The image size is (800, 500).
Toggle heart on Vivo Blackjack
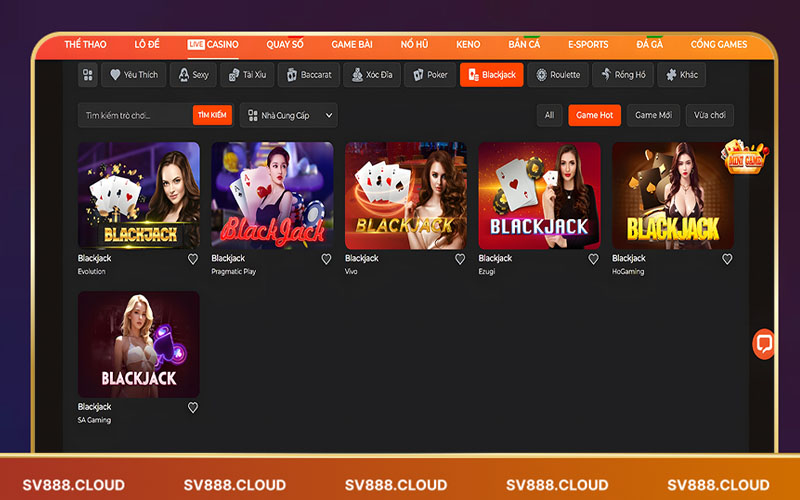tap(460, 259)
